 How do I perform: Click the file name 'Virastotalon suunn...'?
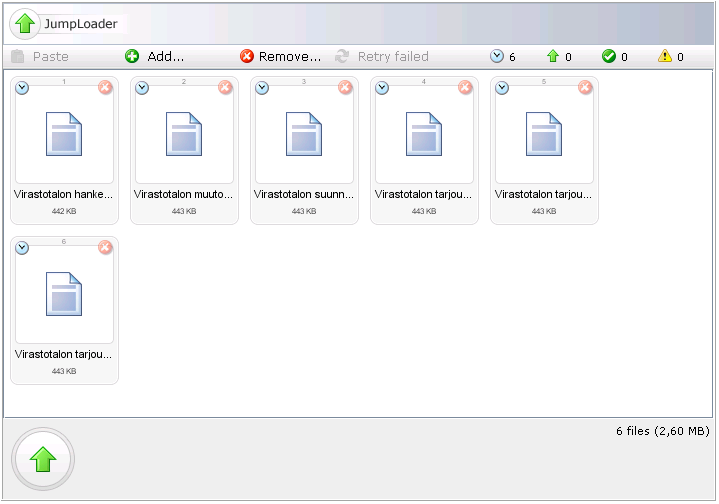[304, 194]
